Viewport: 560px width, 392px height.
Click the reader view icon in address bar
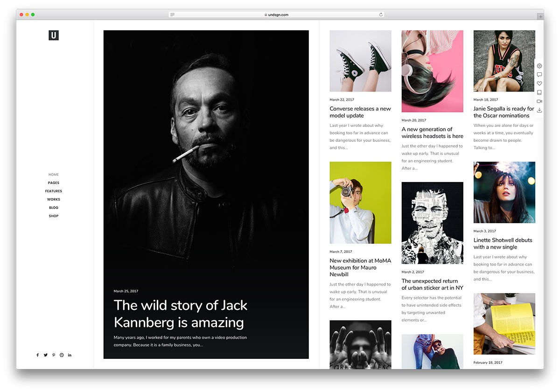click(x=173, y=15)
